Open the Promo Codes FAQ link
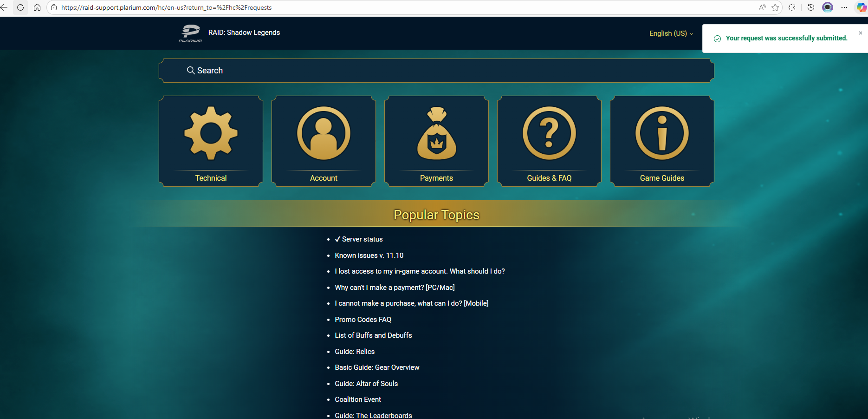Screen dimensions: 868x419 click(363, 320)
